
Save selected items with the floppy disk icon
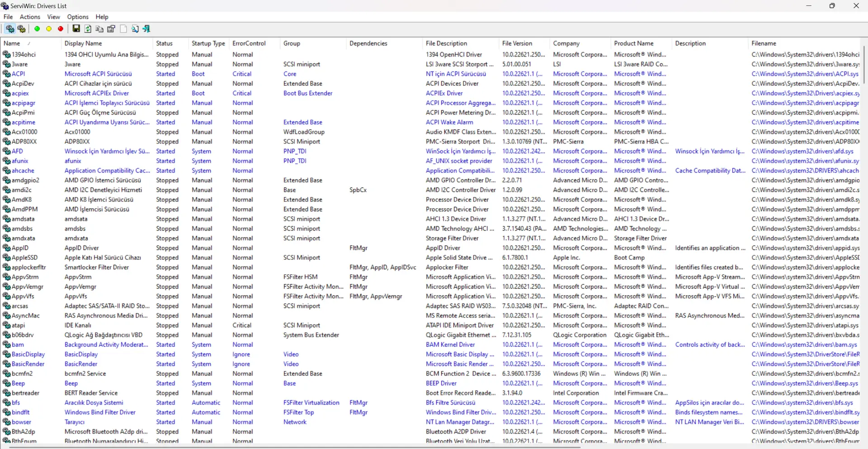pyautogui.click(x=76, y=29)
